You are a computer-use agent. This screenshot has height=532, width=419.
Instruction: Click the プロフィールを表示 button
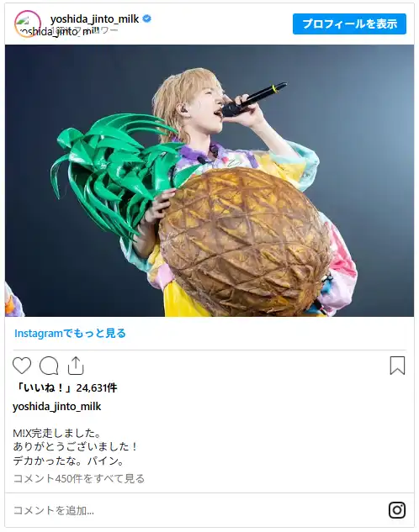pos(349,24)
